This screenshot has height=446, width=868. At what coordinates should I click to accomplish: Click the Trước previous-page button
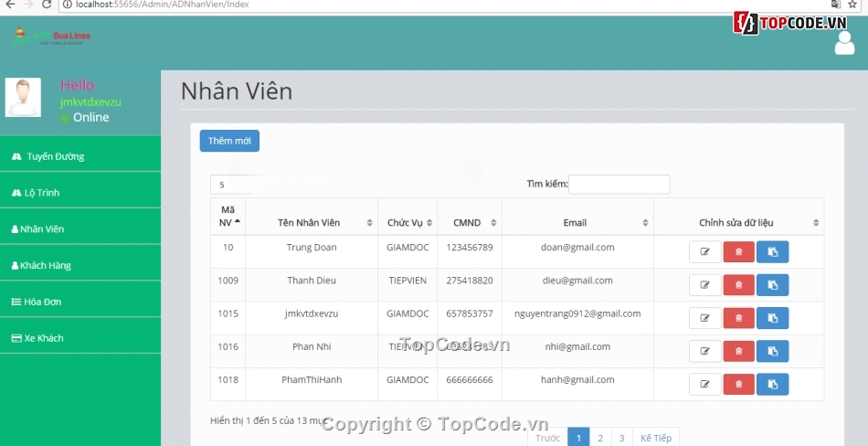548,438
